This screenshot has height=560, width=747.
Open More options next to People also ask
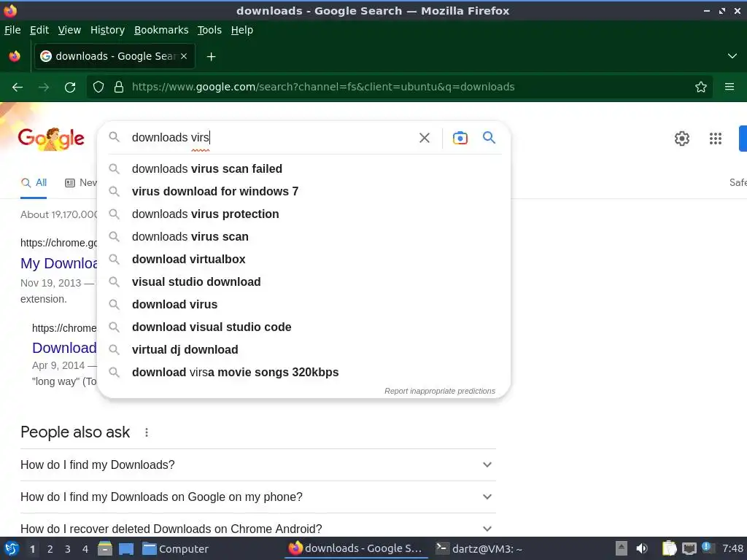[147, 432]
